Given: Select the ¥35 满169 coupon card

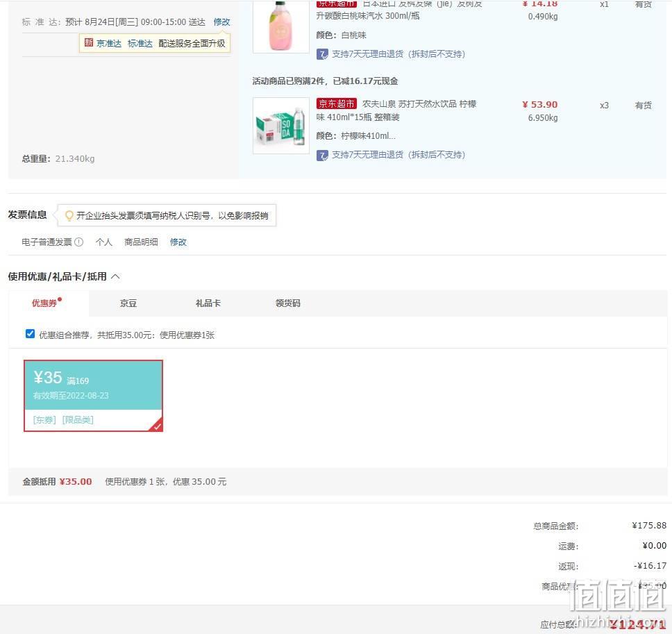Looking at the screenshot, I should click(x=94, y=396).
